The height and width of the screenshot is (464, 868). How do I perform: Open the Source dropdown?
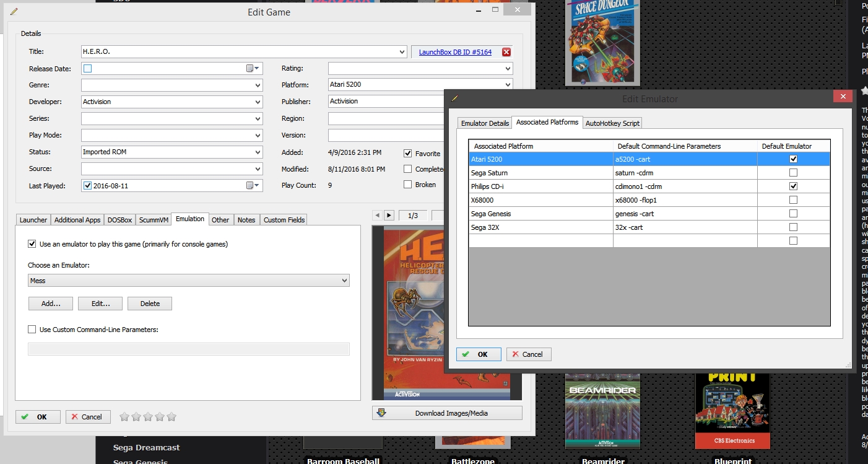pyautogui.click(x=258, y=169)
